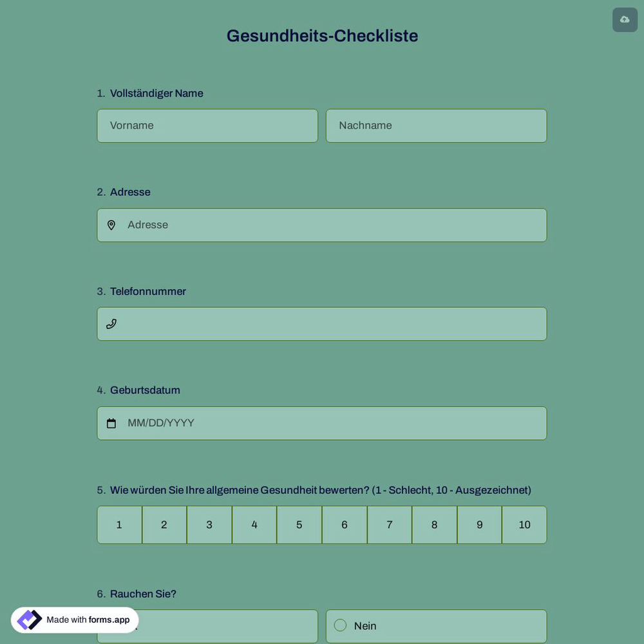Select 5 on the health rating scale

(298, 524)
